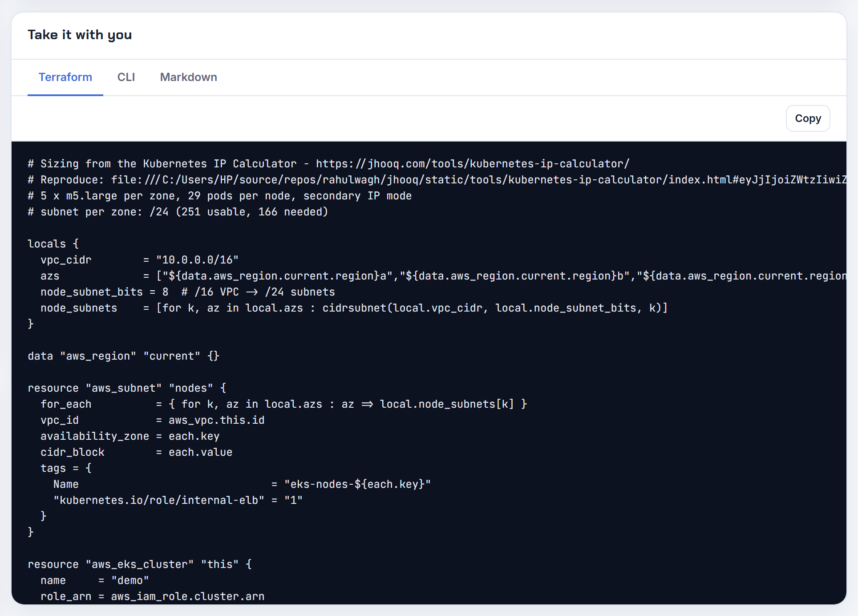Click the vpc_cidr "10.0.0.0/16" line

[x=139, y=260]
